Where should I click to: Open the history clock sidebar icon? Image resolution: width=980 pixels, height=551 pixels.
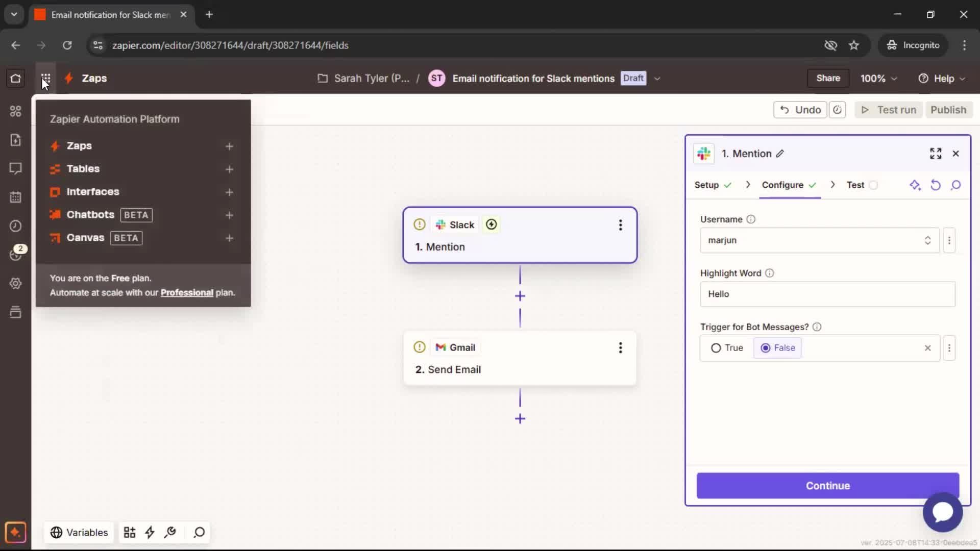click(x=15, y=226)
